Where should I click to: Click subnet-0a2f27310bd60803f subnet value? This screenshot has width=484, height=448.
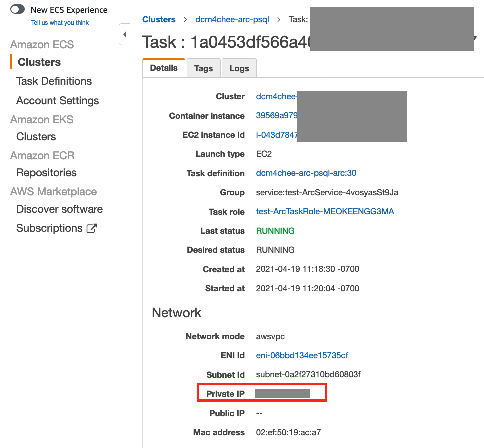click(308, 374)
